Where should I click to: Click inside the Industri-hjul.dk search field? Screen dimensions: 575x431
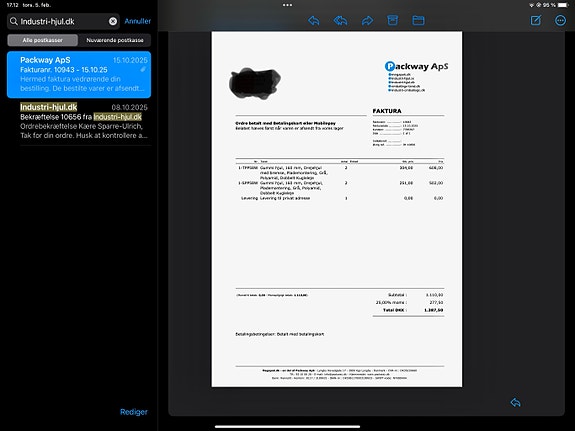click(63, 21)
